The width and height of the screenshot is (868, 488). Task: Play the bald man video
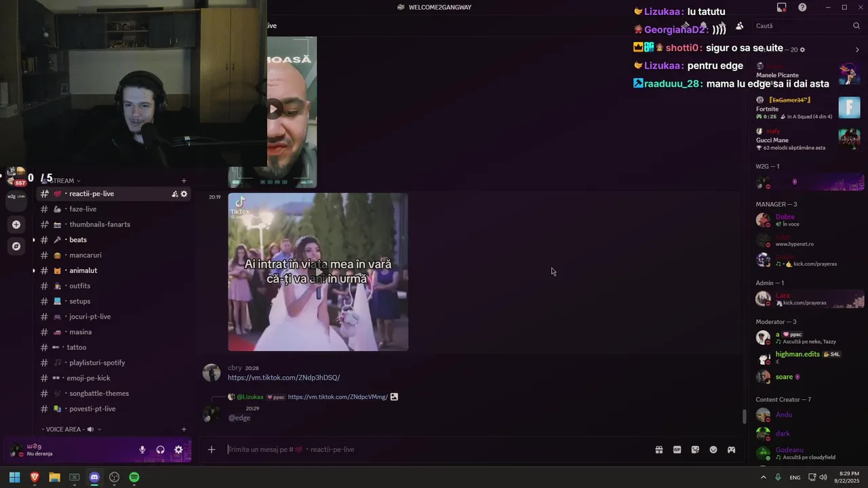point(273,108)
